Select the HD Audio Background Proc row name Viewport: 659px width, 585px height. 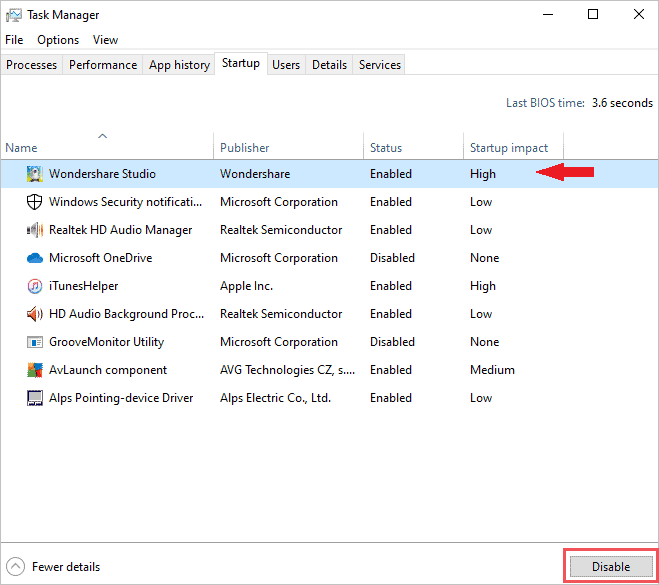[x=126, y=314]
